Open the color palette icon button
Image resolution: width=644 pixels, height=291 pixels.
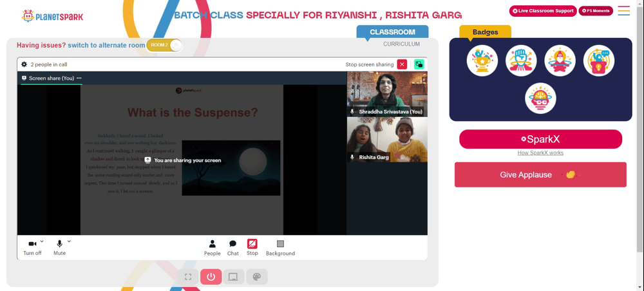pyautogui.click(x=257, y=277)
